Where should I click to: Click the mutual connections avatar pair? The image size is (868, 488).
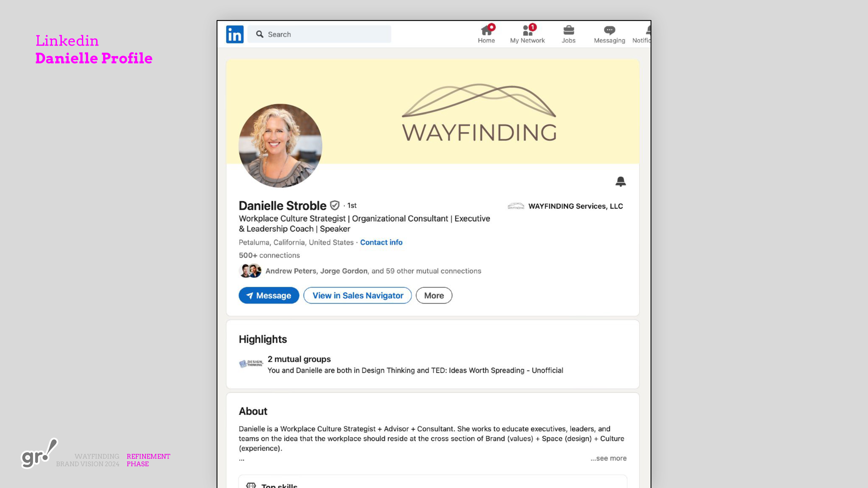[250, 271]
